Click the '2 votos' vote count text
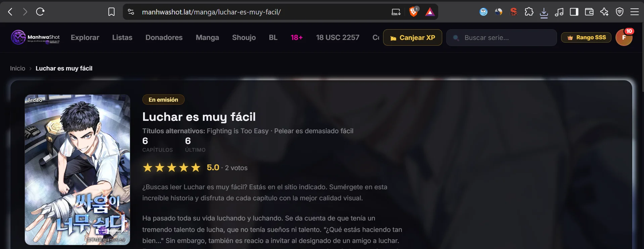 coord(236,168)
